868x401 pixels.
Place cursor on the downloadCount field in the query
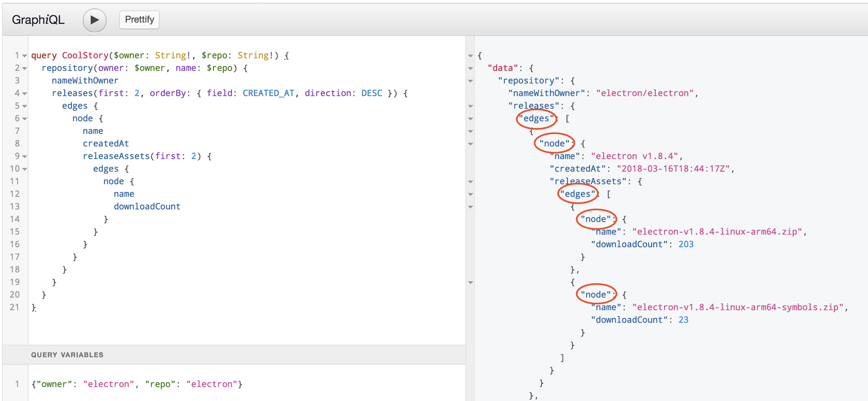[x=147, y=206]
